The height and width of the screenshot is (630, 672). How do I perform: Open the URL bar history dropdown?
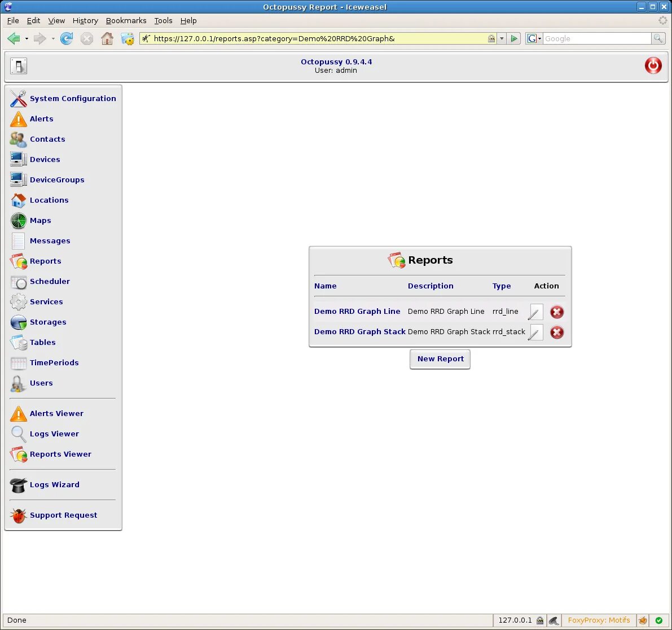pos(502,38)
